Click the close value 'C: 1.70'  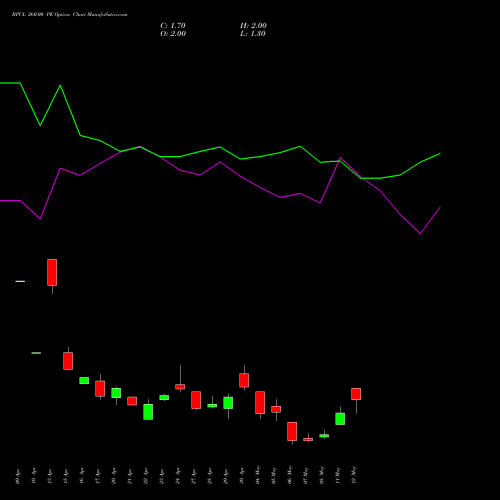(173, 26)
